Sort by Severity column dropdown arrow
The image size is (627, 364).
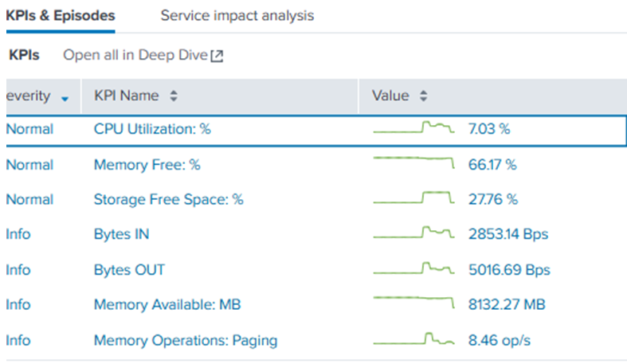[65, 97]
